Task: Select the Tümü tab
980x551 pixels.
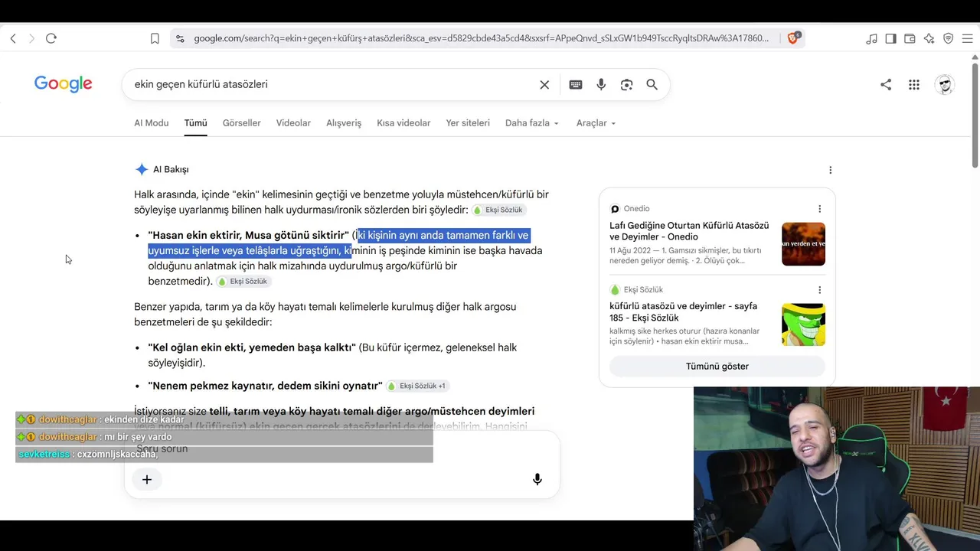Action: click(x=195, y=123)
